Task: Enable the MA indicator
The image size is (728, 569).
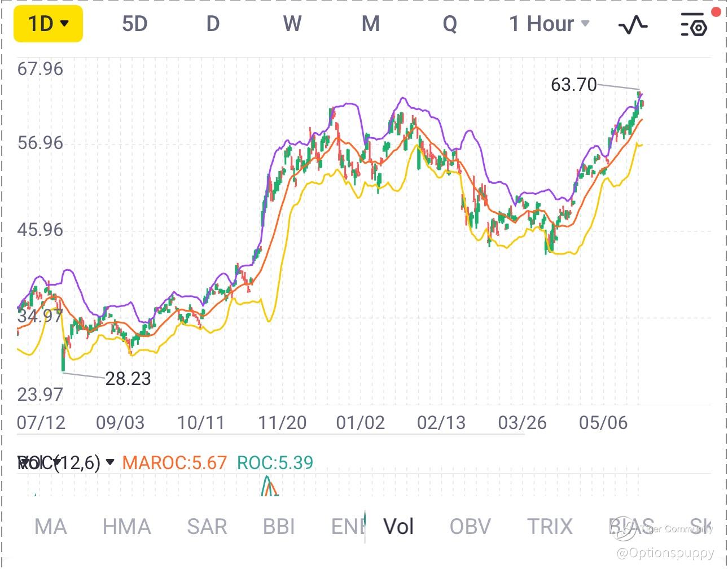Action: click(x=50, y=527)
